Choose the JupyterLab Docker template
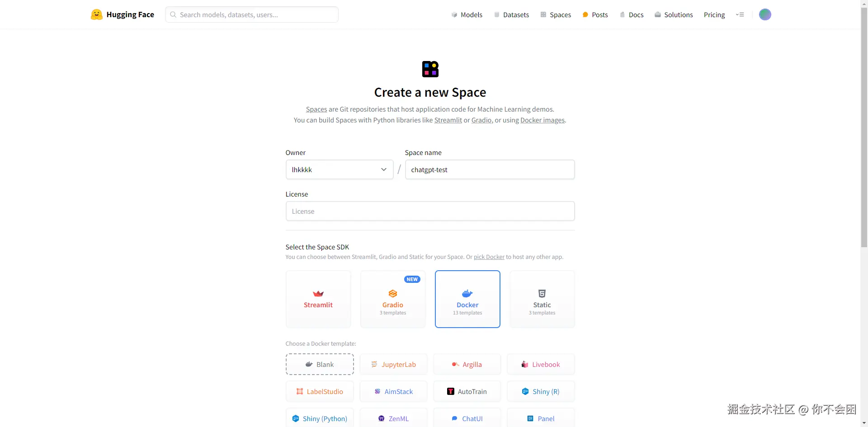This screenshot has height=427, width=868. tap(393, 364)
